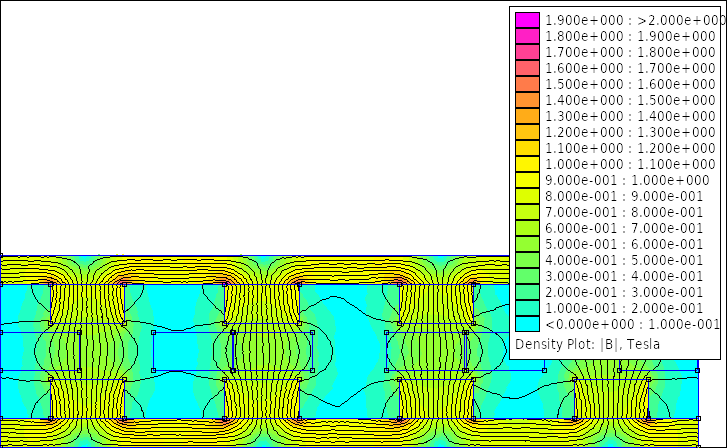
Task: Click legend text '<0.000e+000 : 1.000e-001'
Action: (x=632, y=324)
